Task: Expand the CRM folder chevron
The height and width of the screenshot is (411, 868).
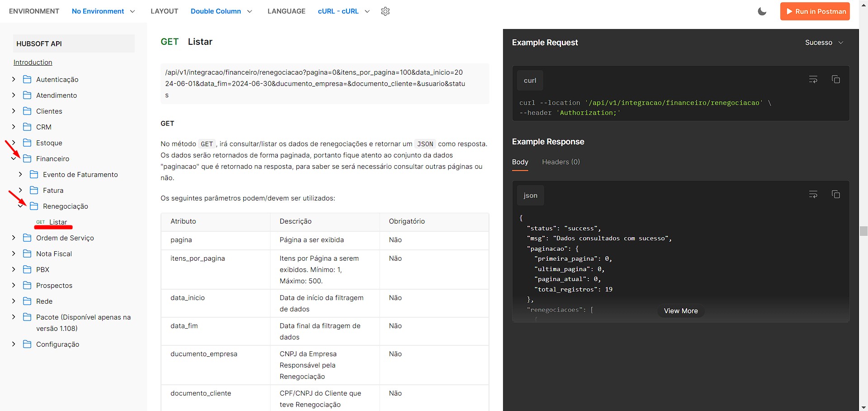Action: point(14,127)
